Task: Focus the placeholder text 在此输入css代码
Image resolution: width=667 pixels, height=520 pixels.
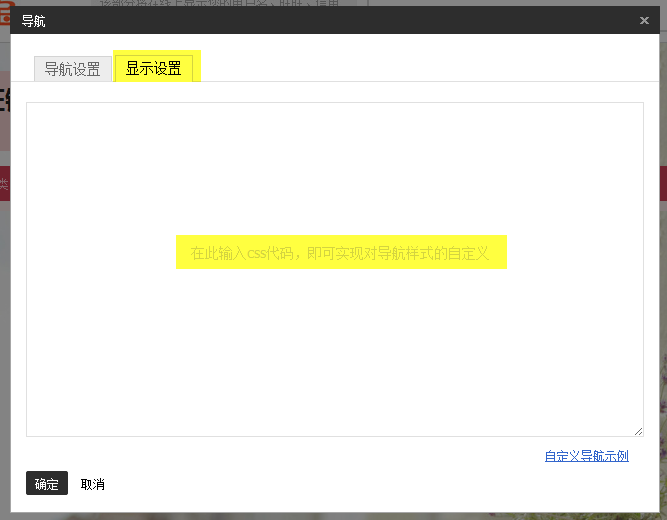Action: [x=339, y=253]
